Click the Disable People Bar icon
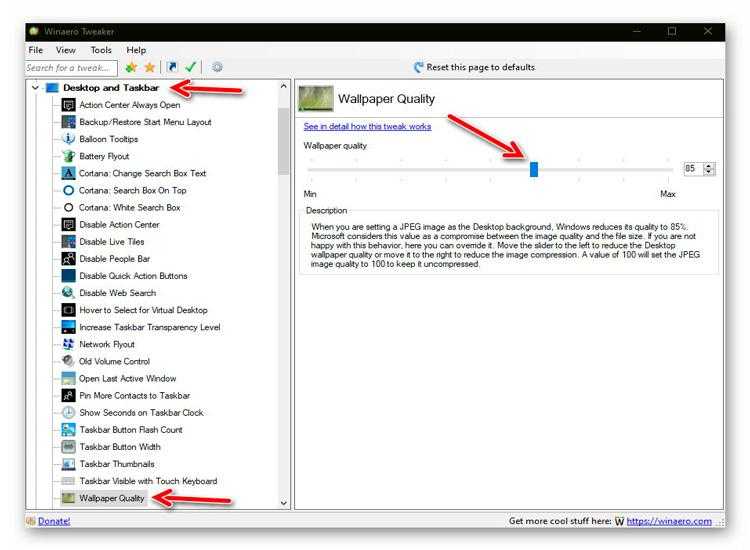750x550 pixels. tap(68, 259)
